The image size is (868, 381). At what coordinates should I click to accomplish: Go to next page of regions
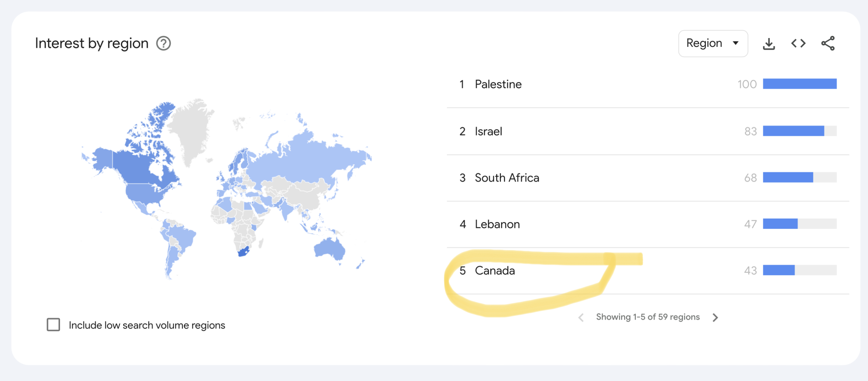(715, 317)
